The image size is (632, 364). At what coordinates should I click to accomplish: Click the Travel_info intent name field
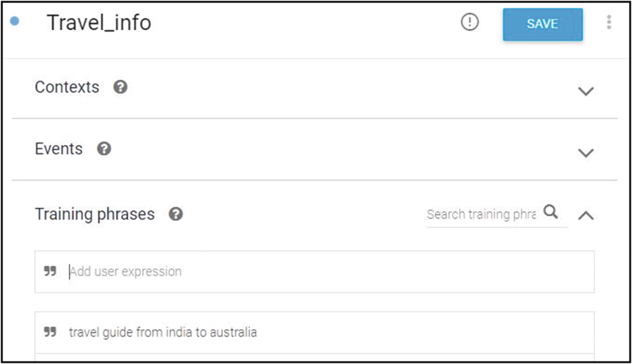click(99, 23)
